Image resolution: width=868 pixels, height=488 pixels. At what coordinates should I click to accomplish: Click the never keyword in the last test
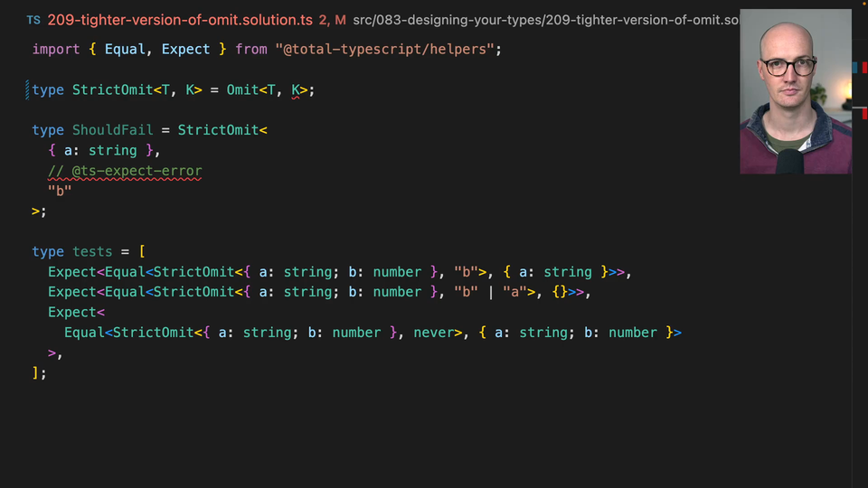pyautogui.click(x=434, y=333)
